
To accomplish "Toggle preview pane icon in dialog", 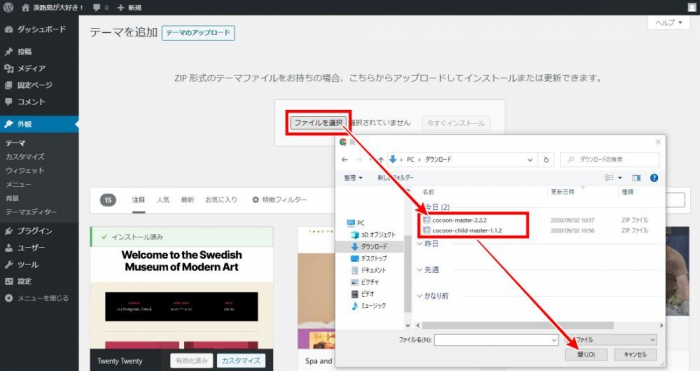I will coord(637,178).
